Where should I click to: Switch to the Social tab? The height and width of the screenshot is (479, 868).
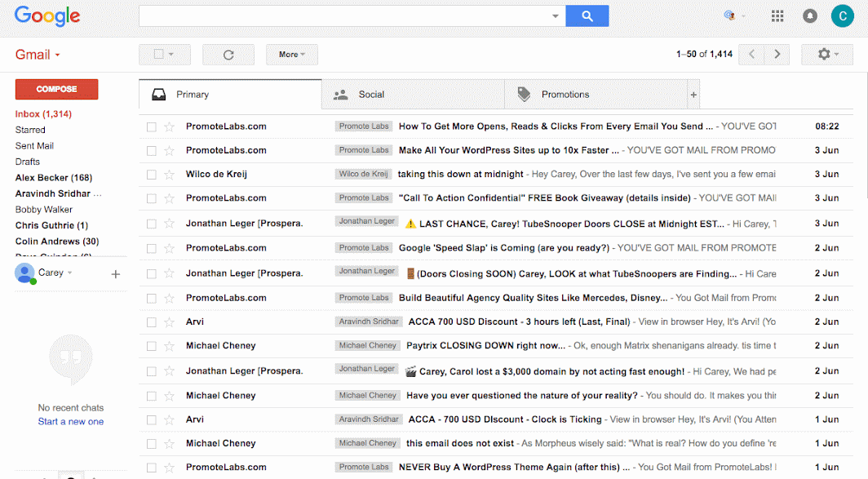(x=413, y=95)
